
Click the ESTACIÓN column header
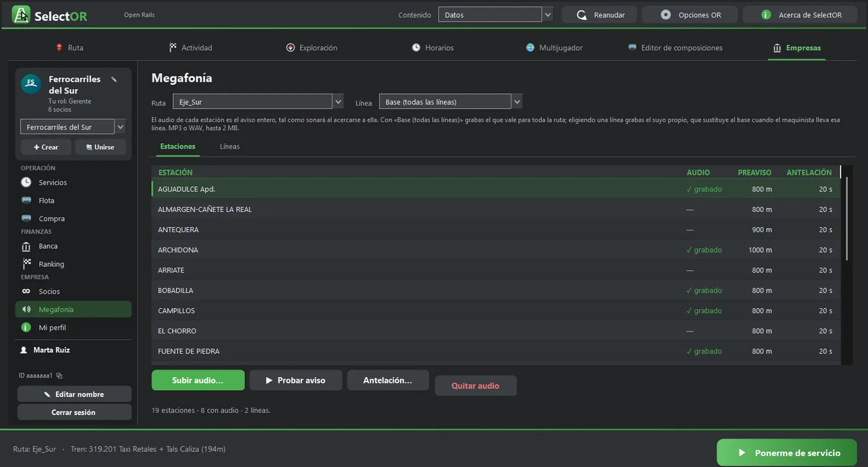[x=175, y=172]
